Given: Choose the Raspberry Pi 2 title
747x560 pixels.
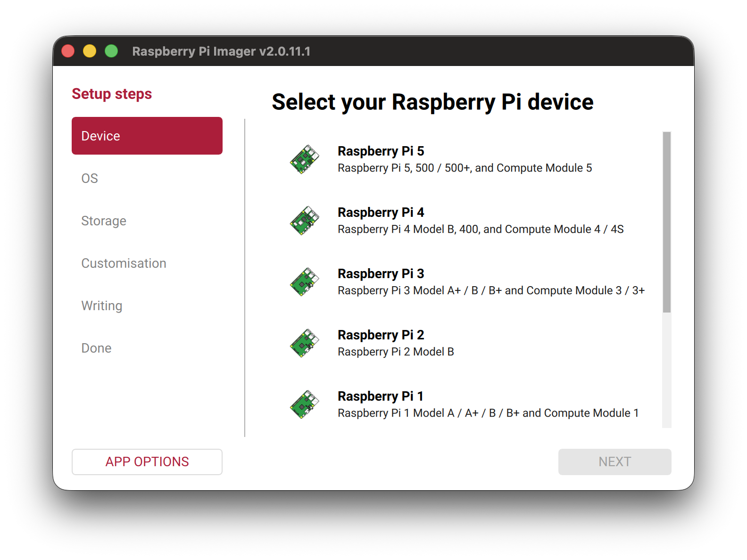Looking at the screenshot, I should (381, 335).
